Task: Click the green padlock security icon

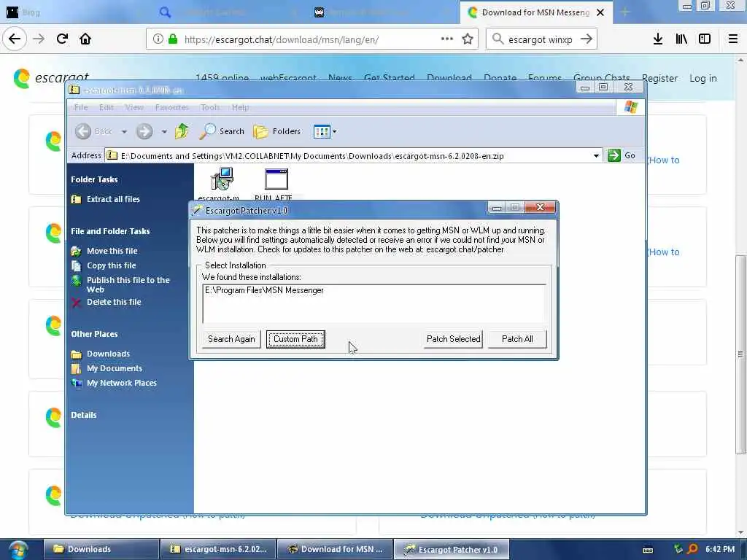Action: 173,39
